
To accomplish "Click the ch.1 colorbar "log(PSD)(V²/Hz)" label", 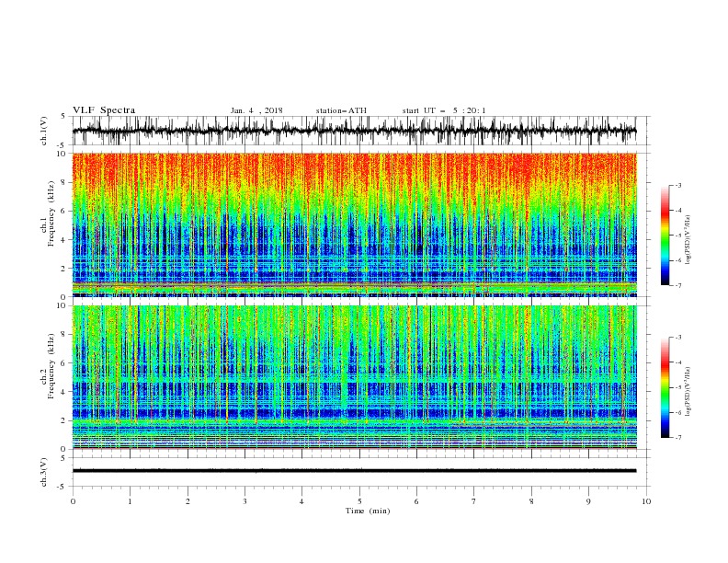I will click(688, 240).
